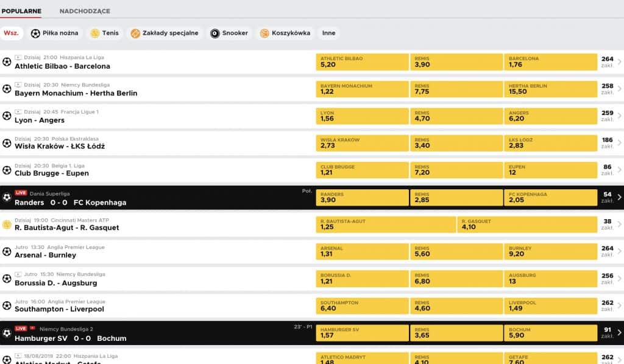The image size is (624, 364).
Task: Pick Remis 6,80 for Borussia D. - Augsburg
Action: (456, 279)
